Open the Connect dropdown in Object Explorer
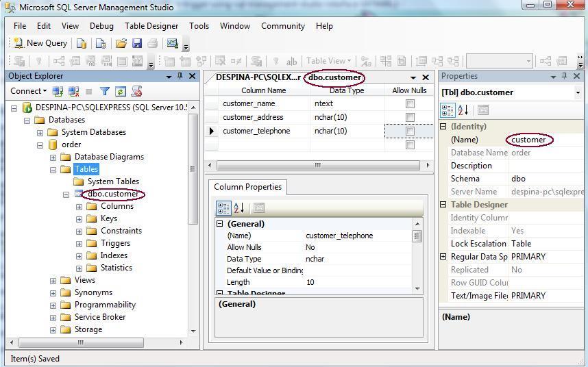The width and height of the screenshot is (588, 367). click(29, 91)
